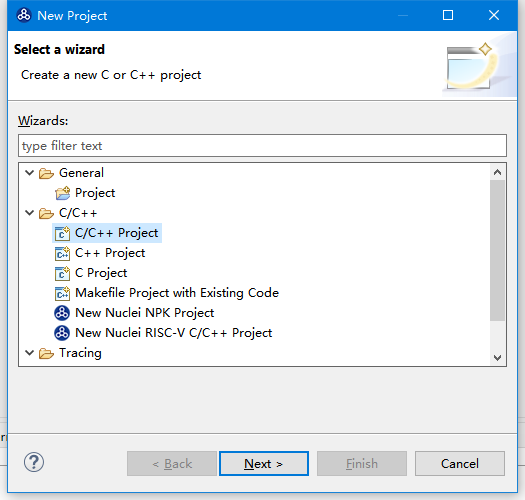Click the C Project wizard icon
This screenshot has width=525, height=500.
62,273
